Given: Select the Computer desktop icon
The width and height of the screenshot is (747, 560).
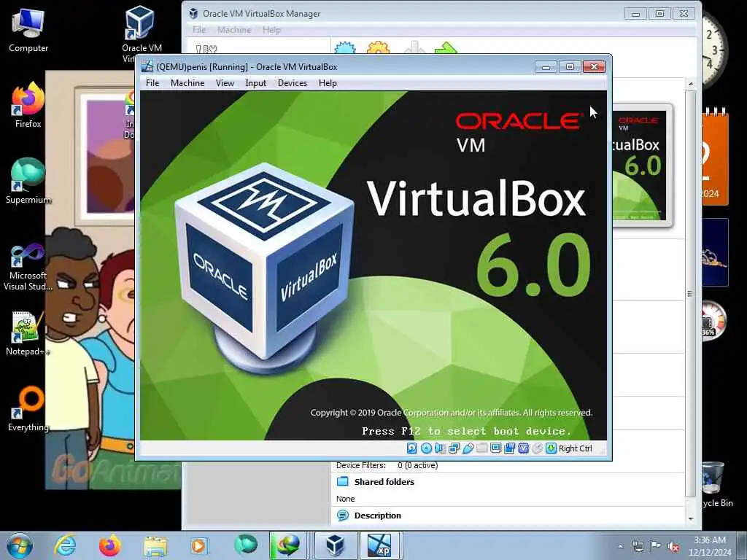Looking at the screenshot, I should 28,30.
